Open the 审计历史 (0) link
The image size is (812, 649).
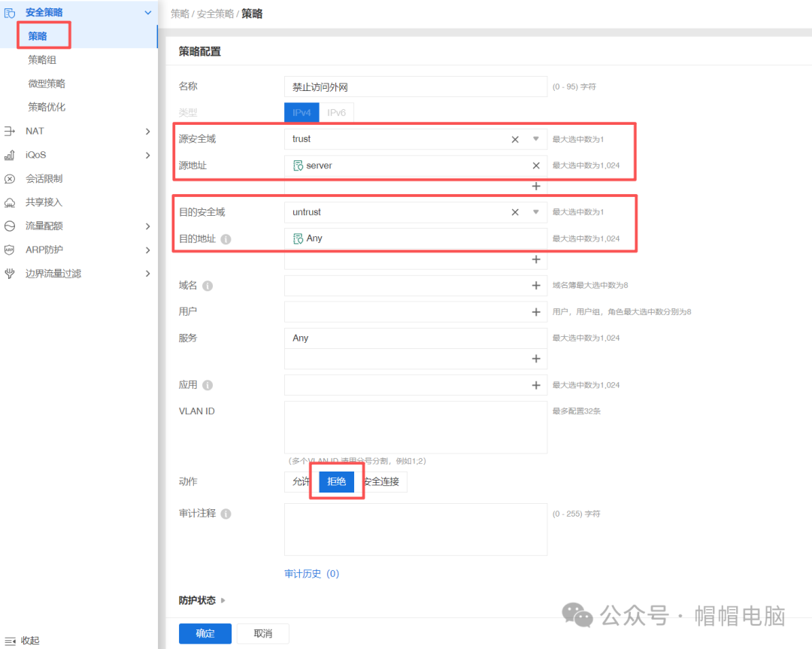312,573
